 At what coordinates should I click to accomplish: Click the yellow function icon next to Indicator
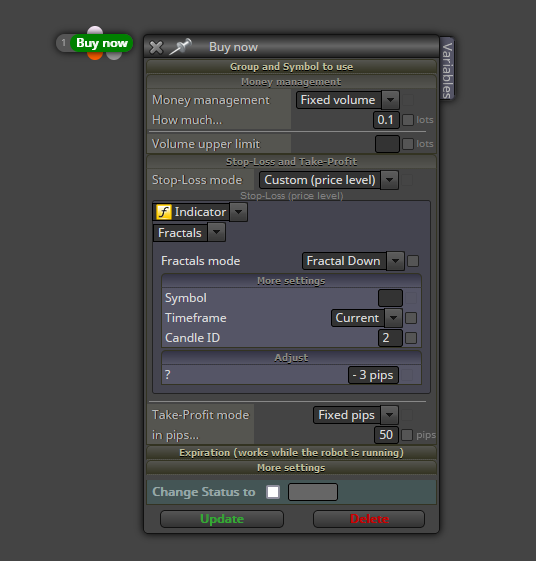click(164, 212)
